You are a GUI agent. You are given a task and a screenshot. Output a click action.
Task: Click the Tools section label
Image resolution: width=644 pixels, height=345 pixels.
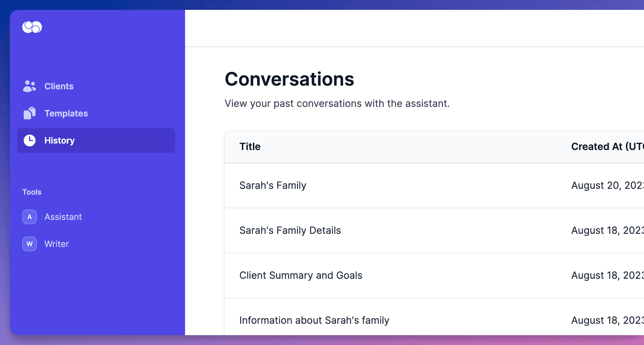32,192
